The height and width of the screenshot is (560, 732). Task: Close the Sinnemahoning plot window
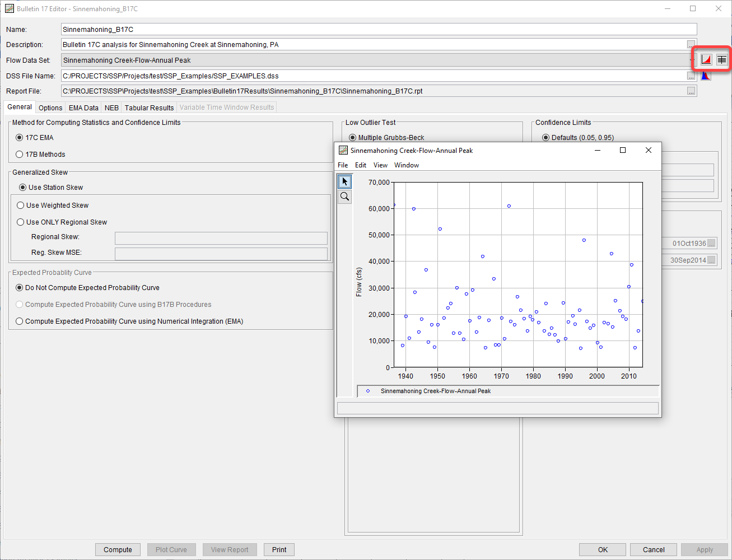pyautogui.click(x=648, y=150)
